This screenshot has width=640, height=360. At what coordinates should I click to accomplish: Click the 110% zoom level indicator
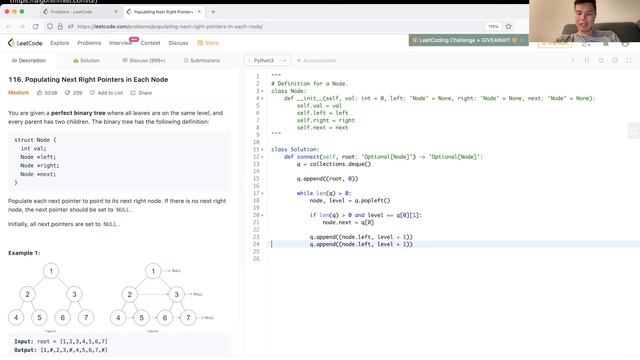click(x=493, y=26)
